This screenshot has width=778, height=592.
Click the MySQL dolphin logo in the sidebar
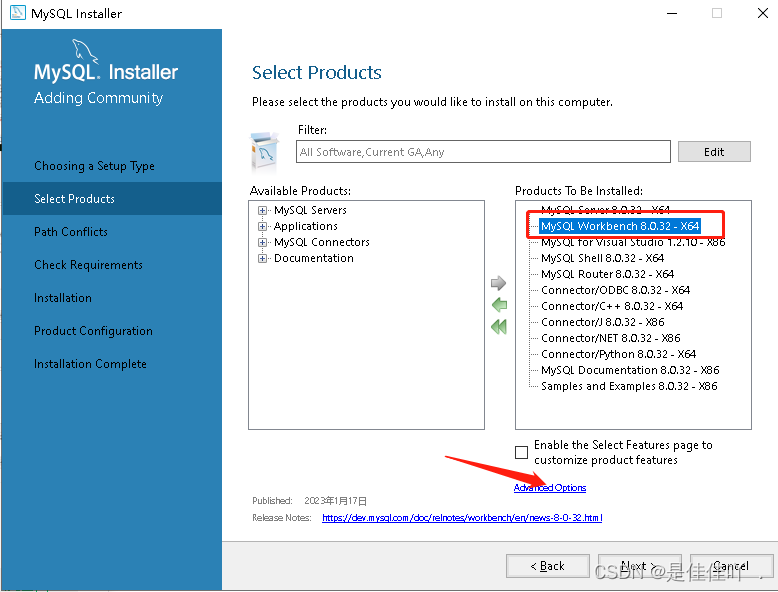[84, 52]
